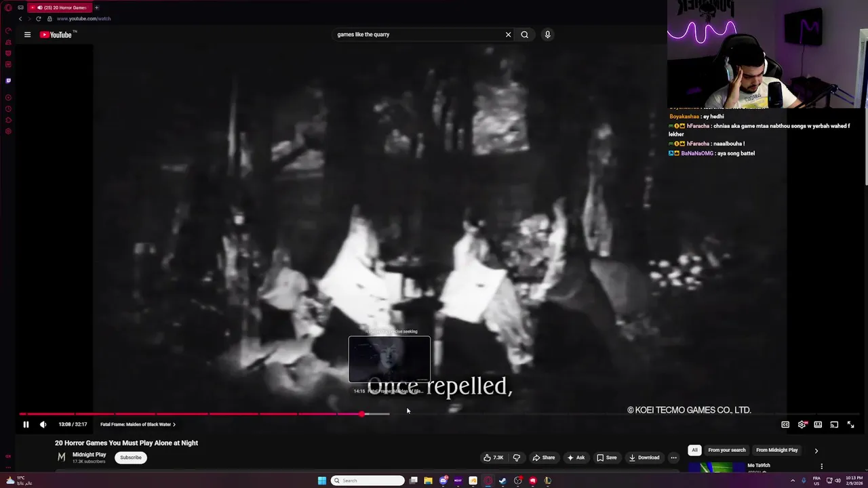Open the Ask AI button

[x=576, y=457]
